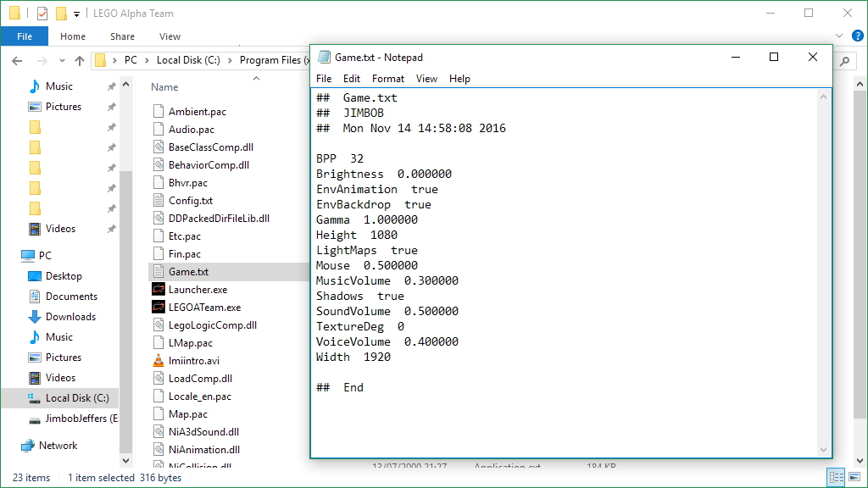Image resolution: width=868 pixels, height=488 pixels.
Task: Open the Quick Access Toolbar customize dropdown
Action: tap(76, 14)
